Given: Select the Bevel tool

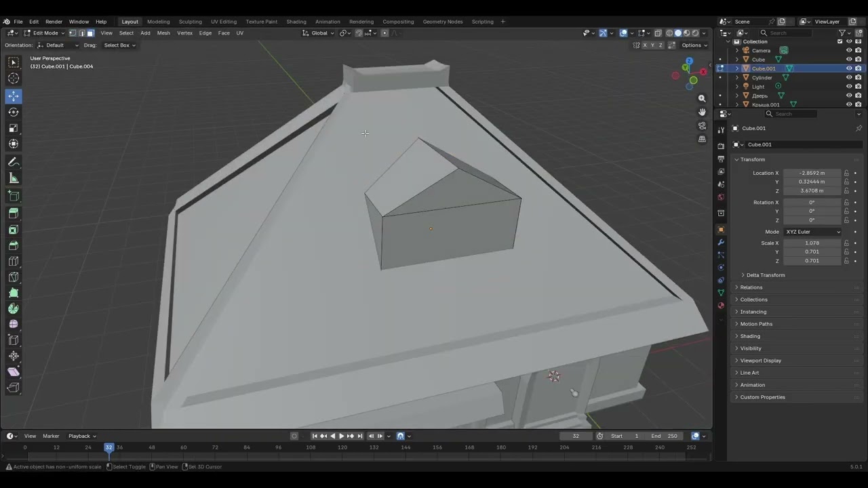Looking at the screenshot, I should point(14,245).
